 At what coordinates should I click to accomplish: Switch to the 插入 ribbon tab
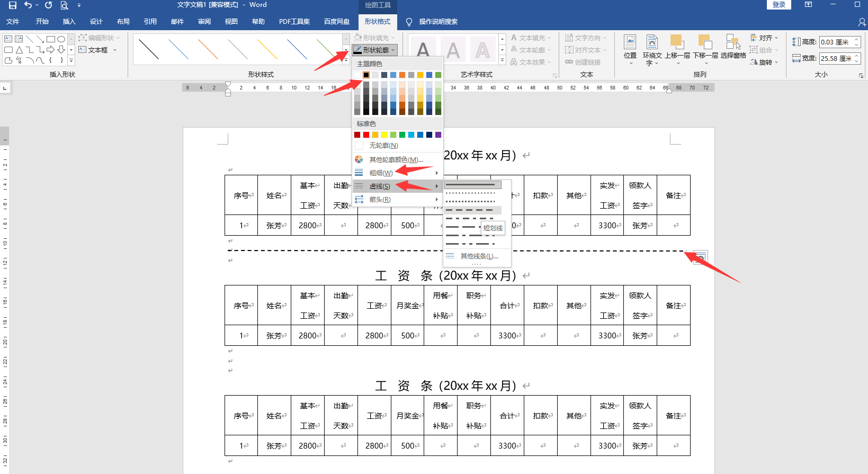tap(69, 22)
